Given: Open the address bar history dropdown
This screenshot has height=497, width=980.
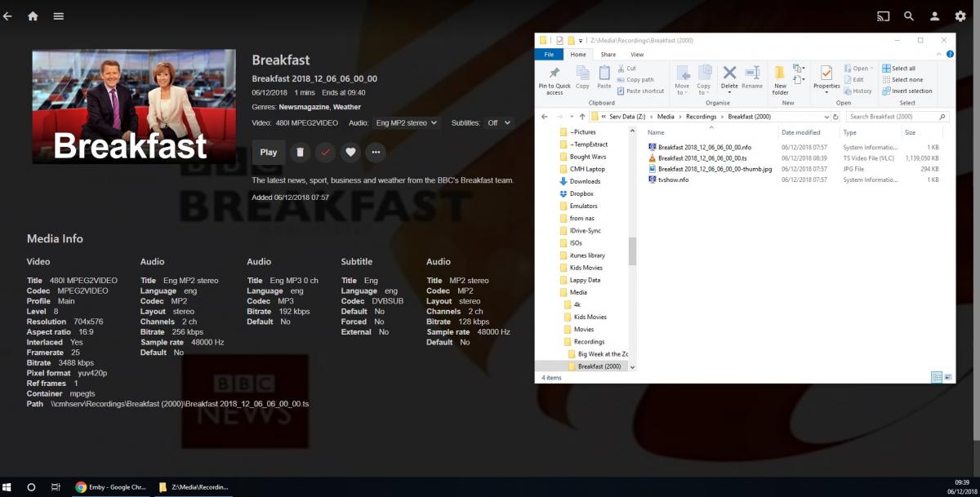Looking at the screenshot, I should 826,117.
